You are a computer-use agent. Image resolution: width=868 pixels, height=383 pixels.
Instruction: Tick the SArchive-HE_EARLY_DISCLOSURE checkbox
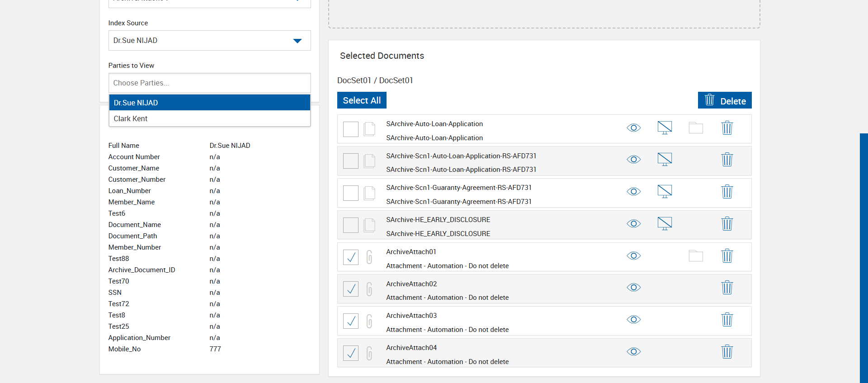350,225
